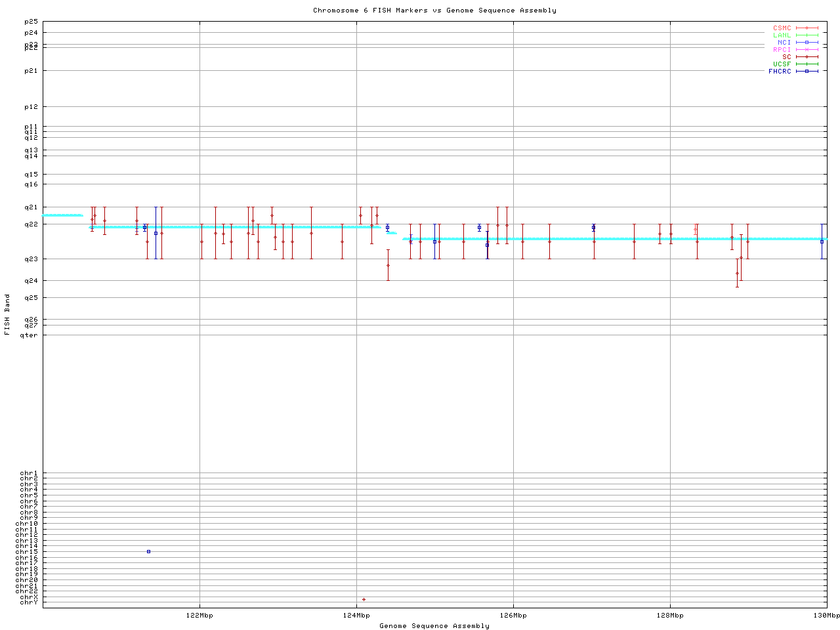Click the black diamond marker on chrX row
This screenshot has width=840, height=630.
tap(364, 599)
